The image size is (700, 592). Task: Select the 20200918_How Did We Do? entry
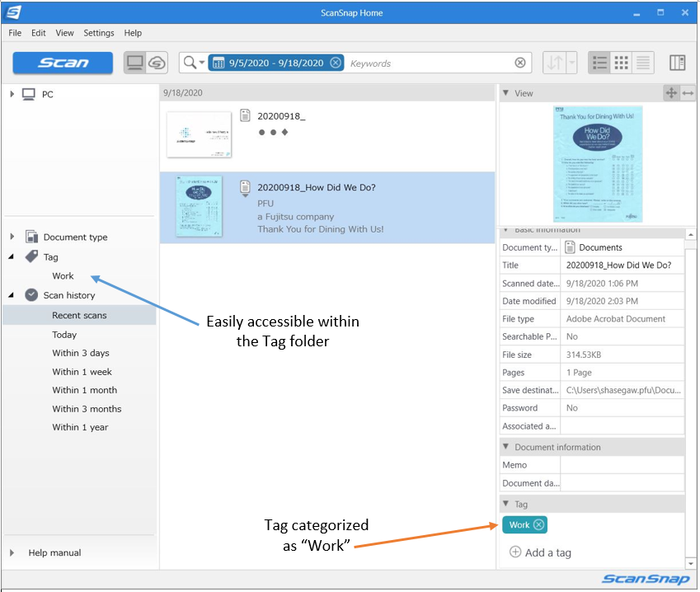point(327,208)
